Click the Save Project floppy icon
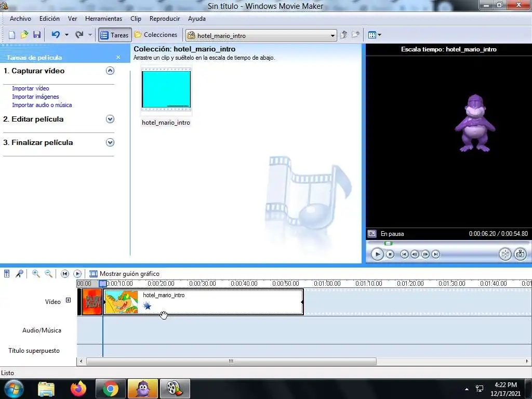532x399 pixels. click(37, 35)
